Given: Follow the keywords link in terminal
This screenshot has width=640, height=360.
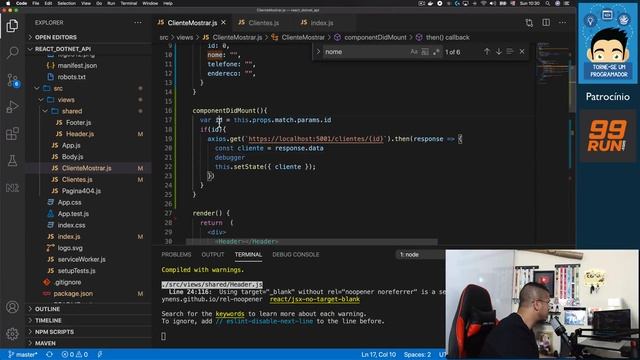Looking at the screenshot, I should (230, 314).
